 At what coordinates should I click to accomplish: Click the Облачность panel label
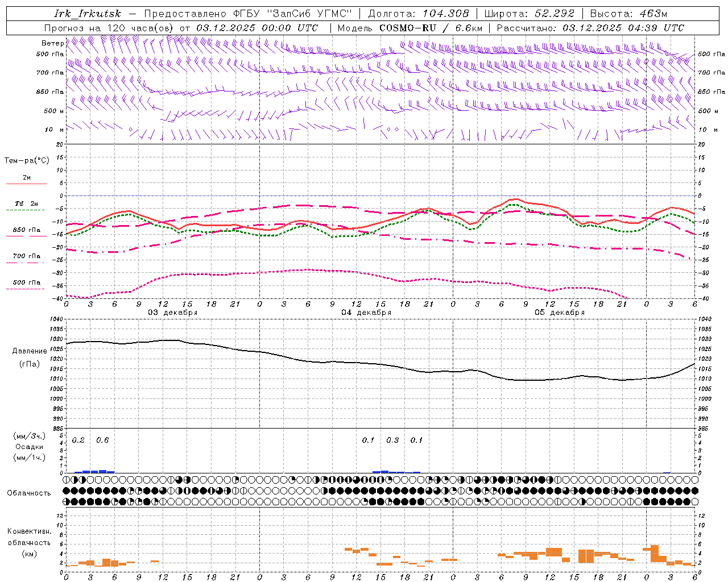(x=29, y=493)
